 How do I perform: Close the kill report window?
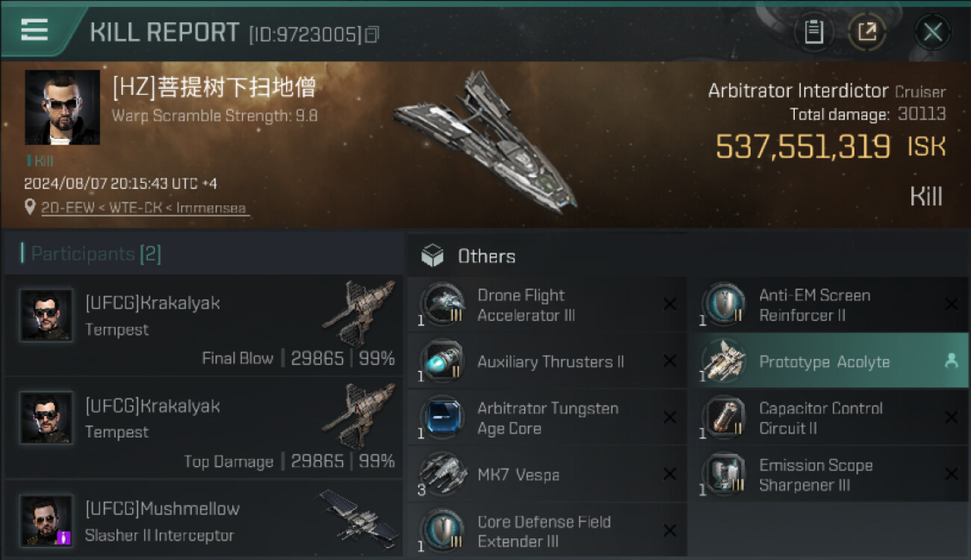pos(932,32)
